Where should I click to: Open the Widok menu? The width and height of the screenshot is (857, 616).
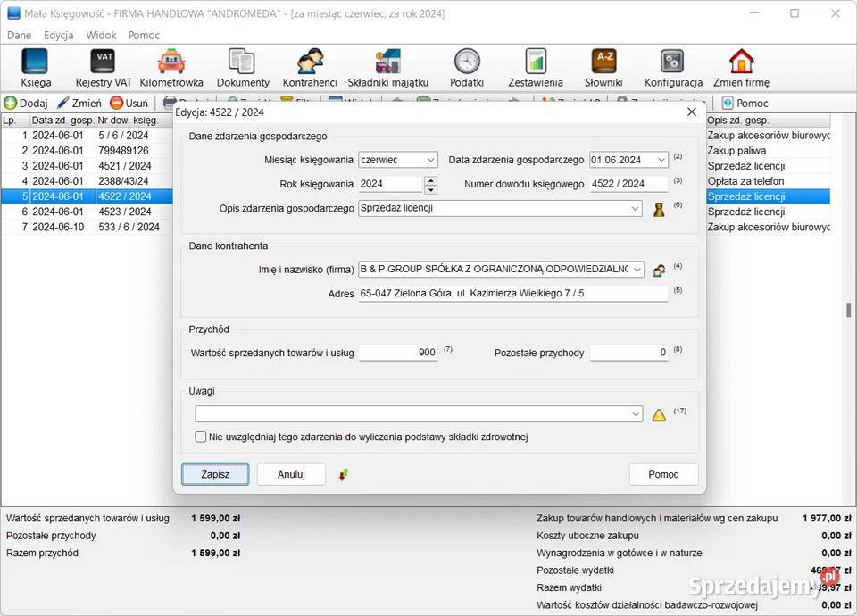(x=101, y=36)
